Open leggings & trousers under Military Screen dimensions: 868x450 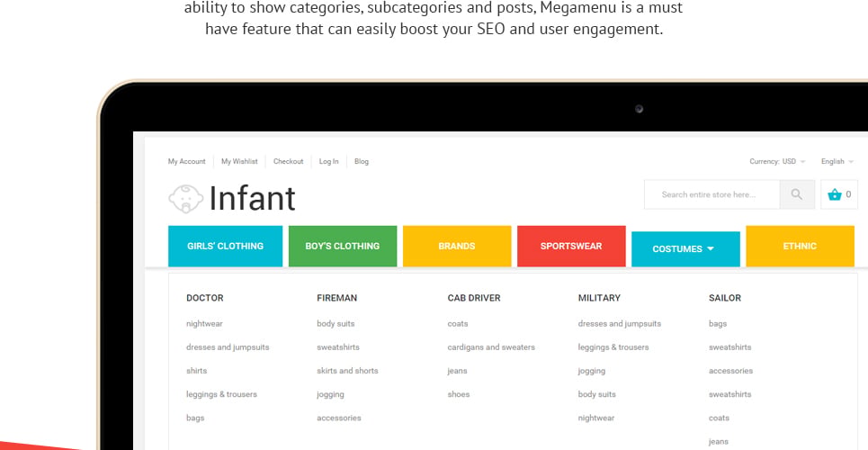(613, 347)
